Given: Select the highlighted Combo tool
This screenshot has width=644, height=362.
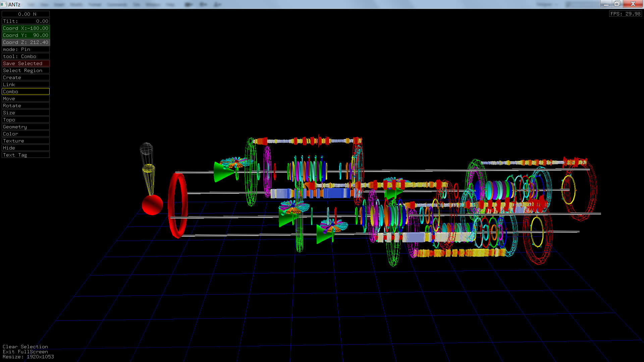Looking at the screenshot, I should [25, 92].
